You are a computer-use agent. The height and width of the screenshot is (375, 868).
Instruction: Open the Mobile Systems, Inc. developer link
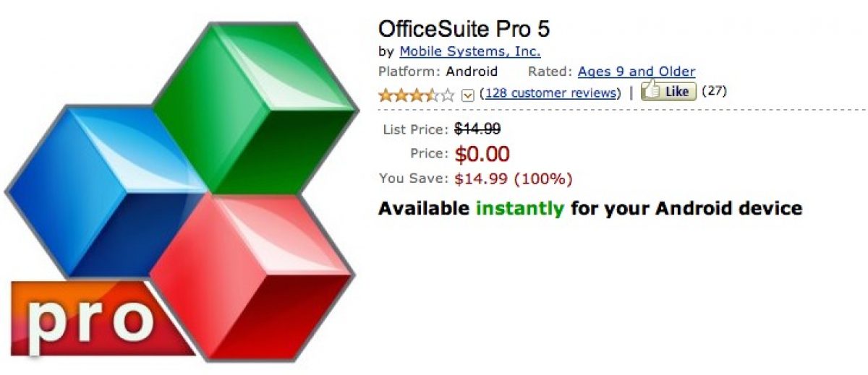470,51
